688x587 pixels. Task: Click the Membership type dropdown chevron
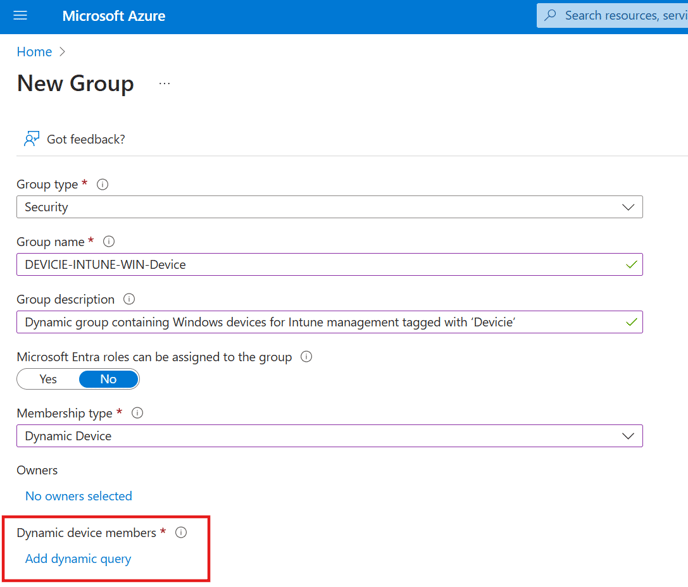tap(628, 436)
